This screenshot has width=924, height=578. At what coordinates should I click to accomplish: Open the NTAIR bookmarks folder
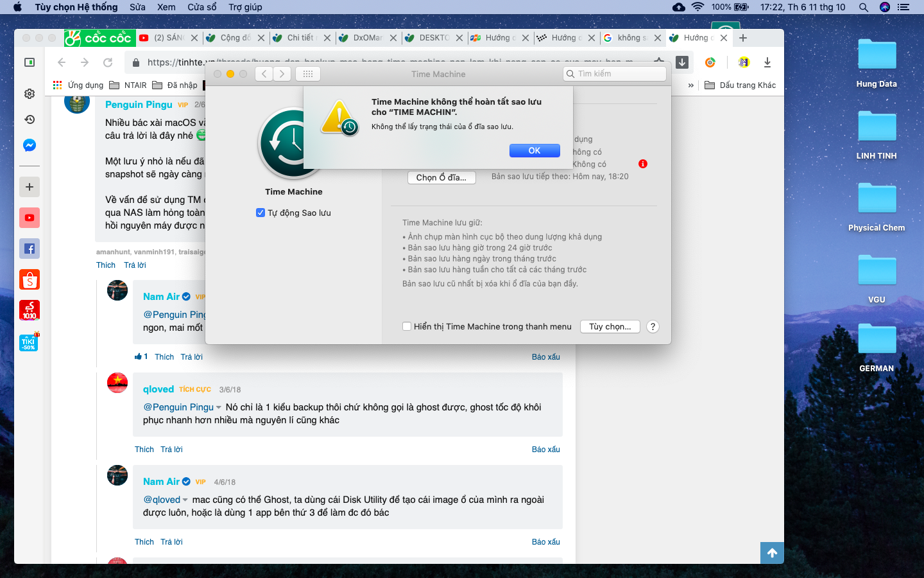click(x=128, y=85)
